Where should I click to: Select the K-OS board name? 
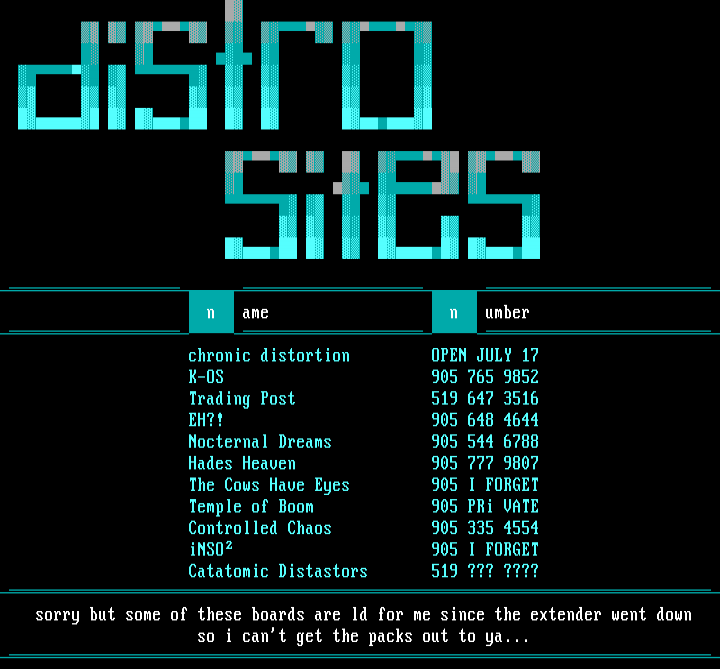(x=206, y=377)
